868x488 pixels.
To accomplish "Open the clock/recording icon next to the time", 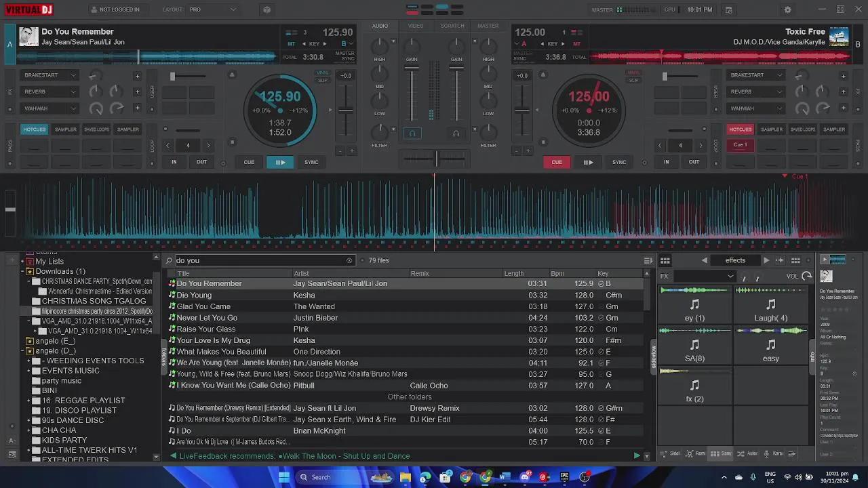I will [728, 9].
